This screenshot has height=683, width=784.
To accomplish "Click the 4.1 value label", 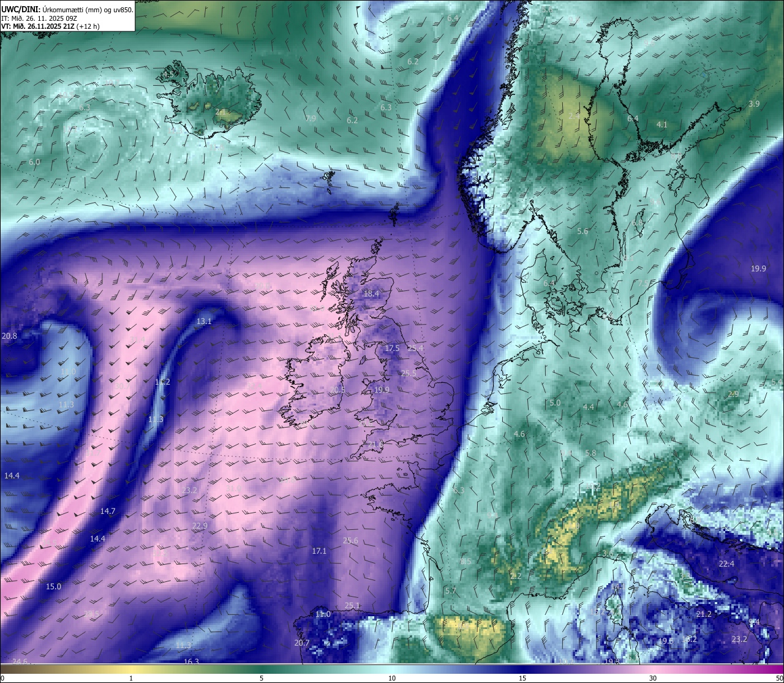I will point(662,124).
